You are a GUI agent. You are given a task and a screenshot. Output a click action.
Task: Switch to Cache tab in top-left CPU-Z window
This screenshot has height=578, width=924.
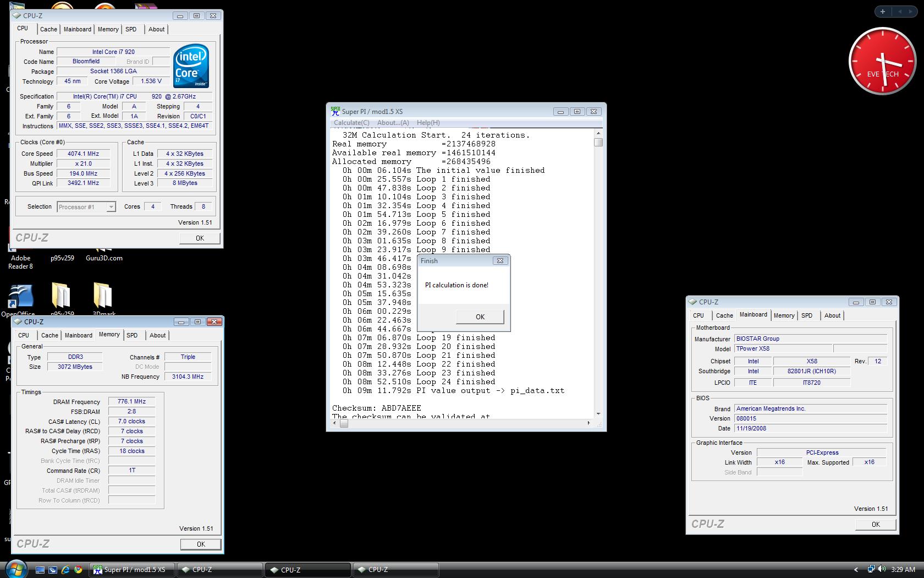[48, 29]
